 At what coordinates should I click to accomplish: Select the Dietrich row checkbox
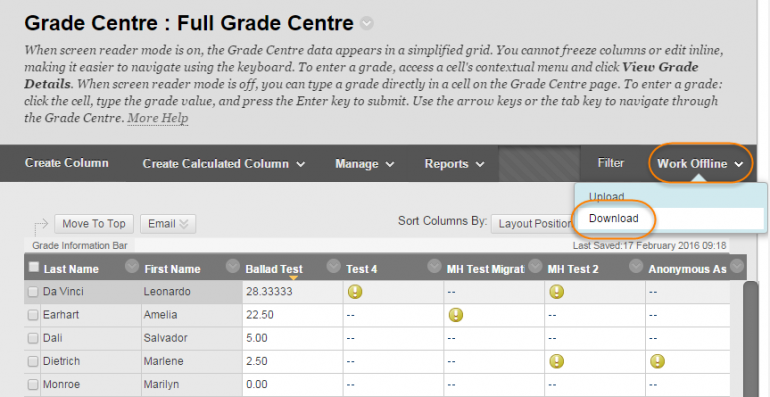(33, 362)
